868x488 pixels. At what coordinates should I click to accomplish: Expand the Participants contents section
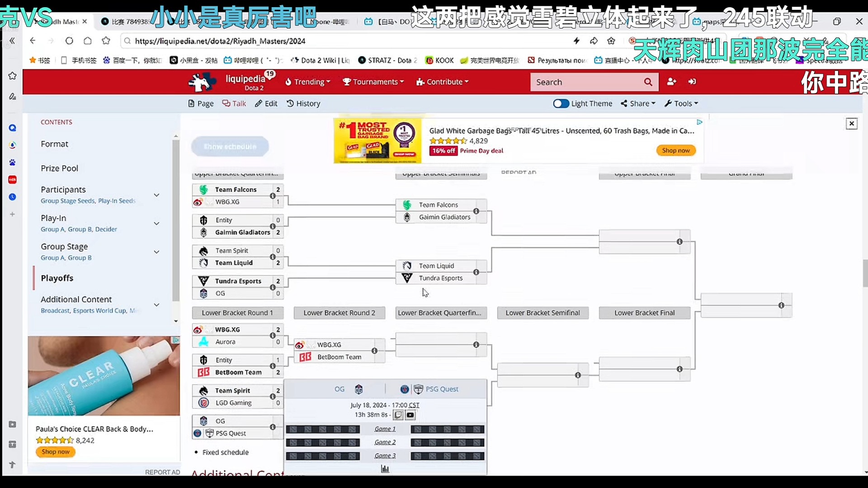[x=156, y=195]
